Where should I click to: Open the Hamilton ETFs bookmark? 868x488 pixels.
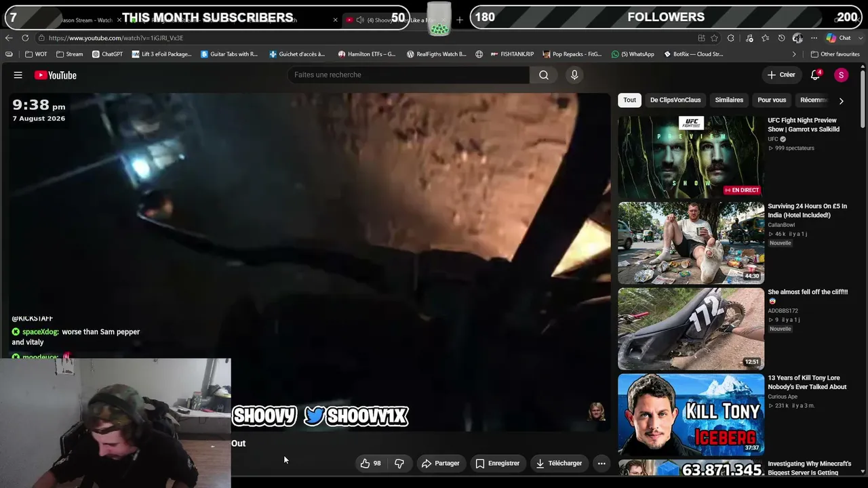tap(367, 54)
